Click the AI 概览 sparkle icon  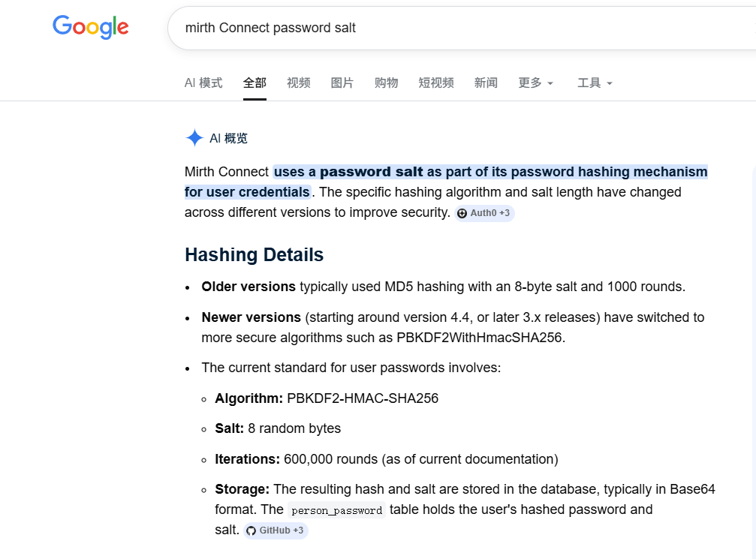tap(194, 138)
